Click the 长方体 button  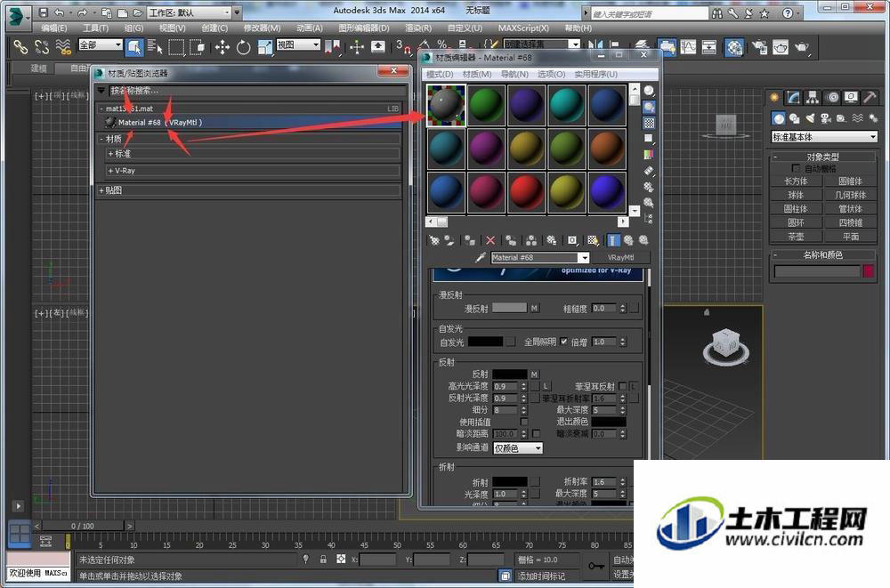[x=796, y=181]
